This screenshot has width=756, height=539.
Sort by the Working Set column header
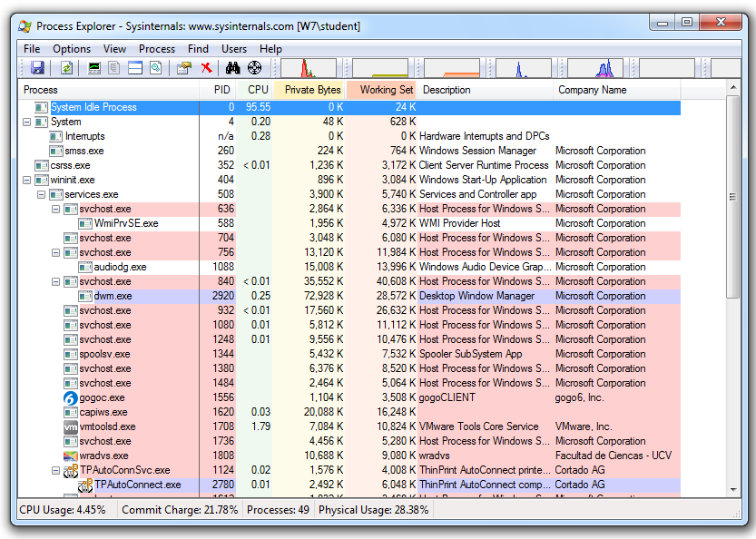point(382,90)
